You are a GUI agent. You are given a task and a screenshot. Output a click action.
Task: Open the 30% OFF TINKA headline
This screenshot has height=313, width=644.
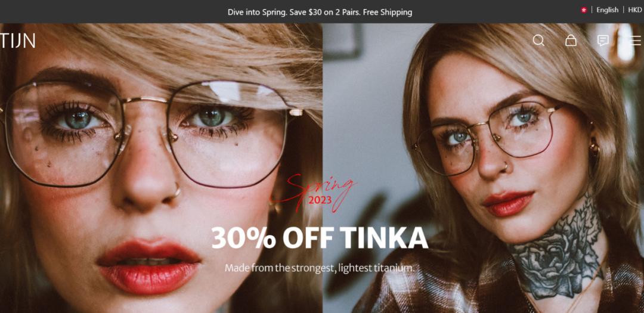tap(320, 238)
